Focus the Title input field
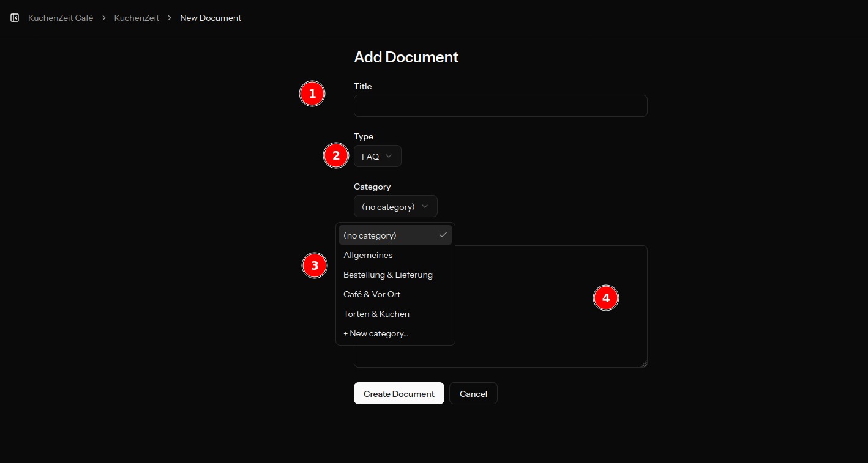The height and width of the screenshot is (463, 868). (x=500, y=106)
